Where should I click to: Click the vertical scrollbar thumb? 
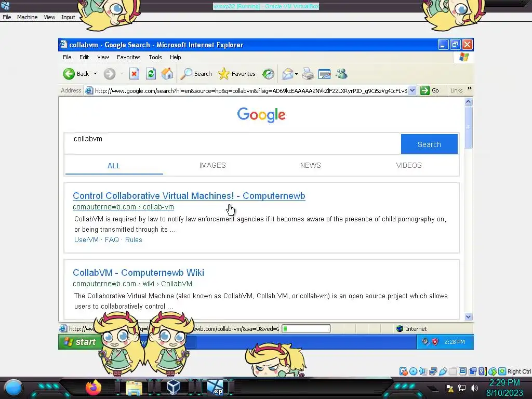pyautogui.click(x=468, y=127)
